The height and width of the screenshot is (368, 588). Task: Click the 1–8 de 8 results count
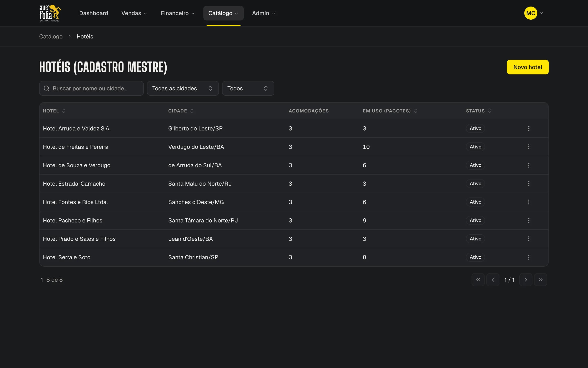[51, 280]
